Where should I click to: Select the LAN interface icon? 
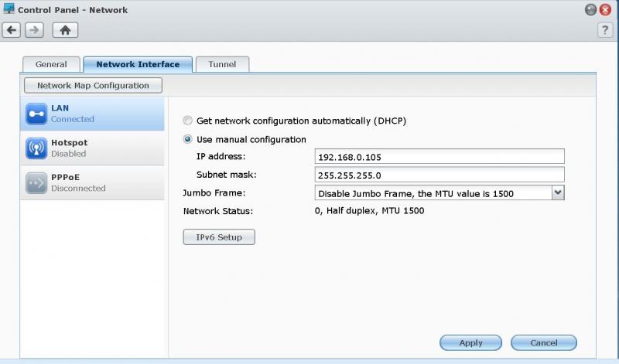point(36,114)
